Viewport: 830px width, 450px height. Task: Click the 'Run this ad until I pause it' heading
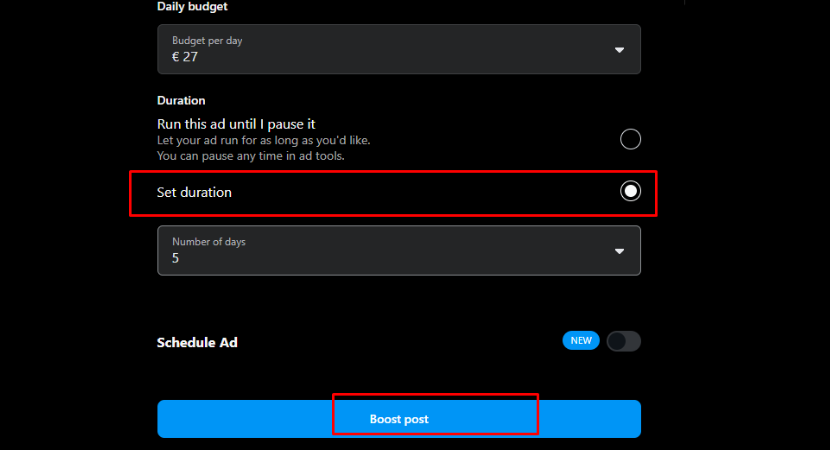tap(236, 124)
